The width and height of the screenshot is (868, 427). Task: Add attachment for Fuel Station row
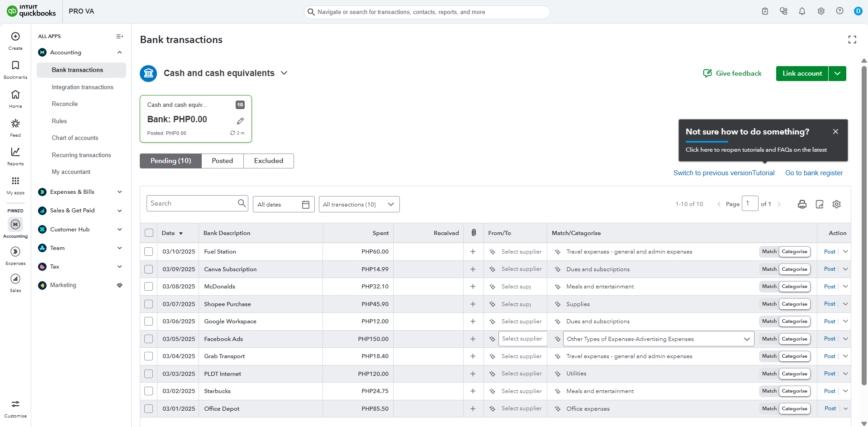[473, 252]
